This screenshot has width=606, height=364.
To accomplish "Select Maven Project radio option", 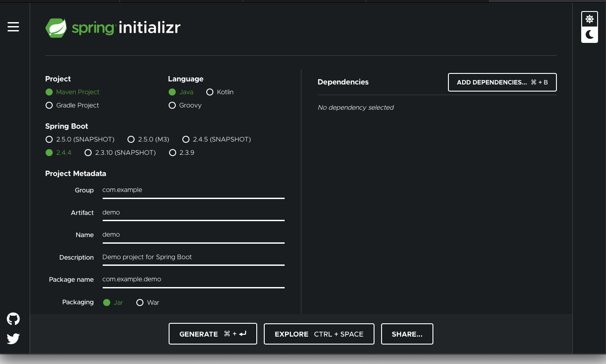I will (72, 92).
